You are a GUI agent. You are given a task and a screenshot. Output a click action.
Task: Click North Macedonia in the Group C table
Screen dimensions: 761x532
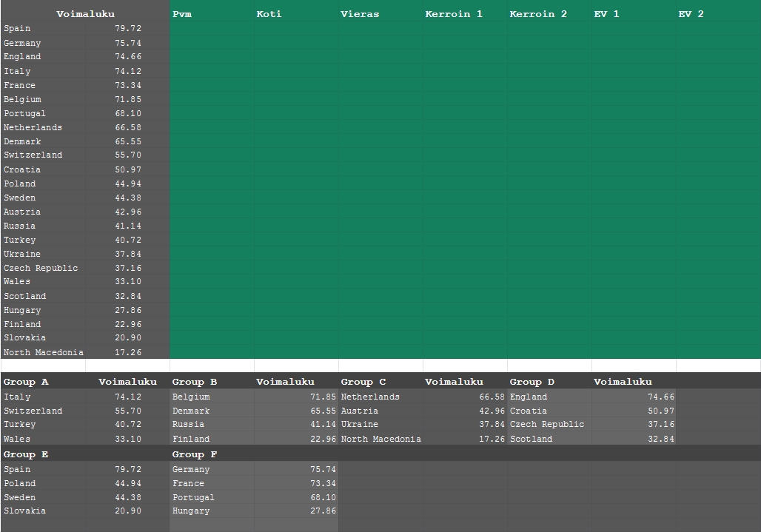point(380,439)
